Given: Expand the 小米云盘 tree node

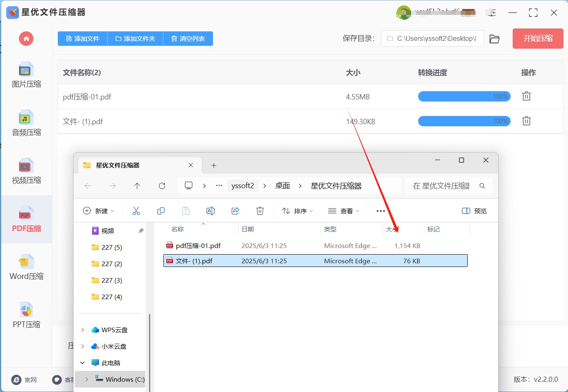Looking at the screenshot, I should tap(83, 346).
